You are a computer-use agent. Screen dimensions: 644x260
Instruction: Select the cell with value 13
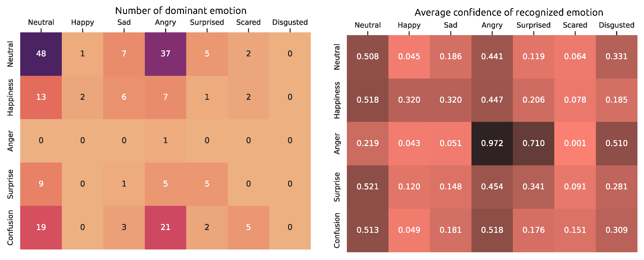41,97
